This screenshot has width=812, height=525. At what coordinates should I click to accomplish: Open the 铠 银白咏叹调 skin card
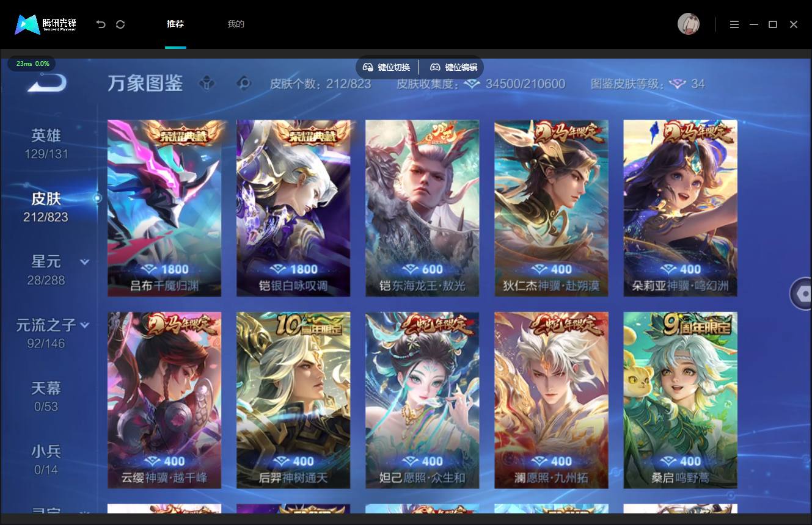293,208
